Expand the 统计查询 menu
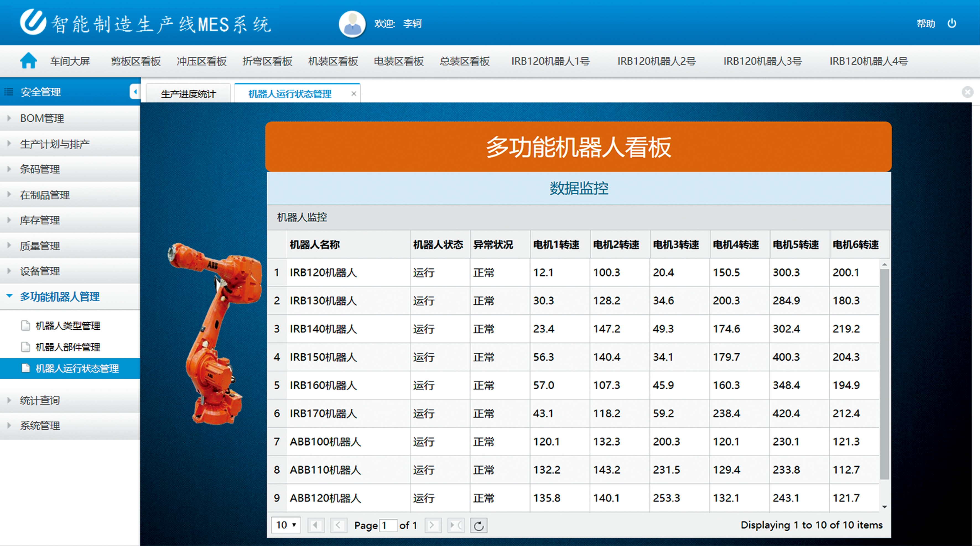This screenshot has height=546, width=980. coord(70,400)
